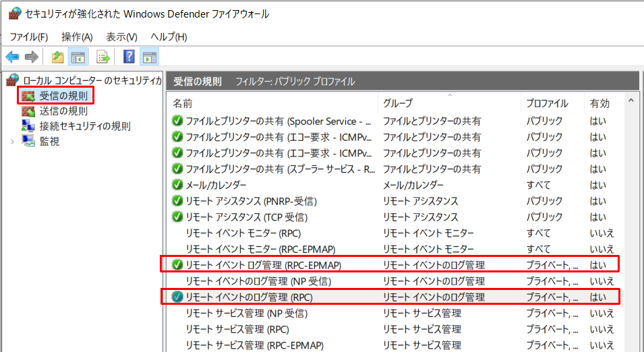This screenshot has width=644, height=352.
Task: Click the Export list toolbar icon
Action: pos(103,57)
